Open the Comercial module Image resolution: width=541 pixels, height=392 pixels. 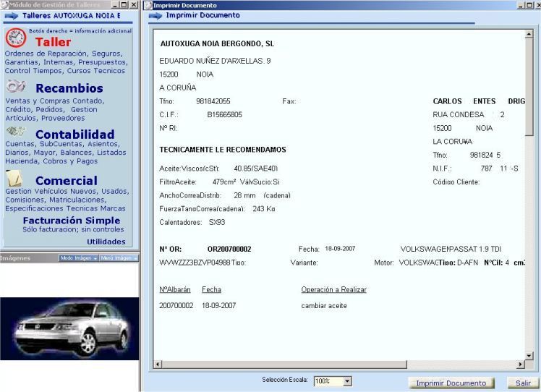pos(67,181)
